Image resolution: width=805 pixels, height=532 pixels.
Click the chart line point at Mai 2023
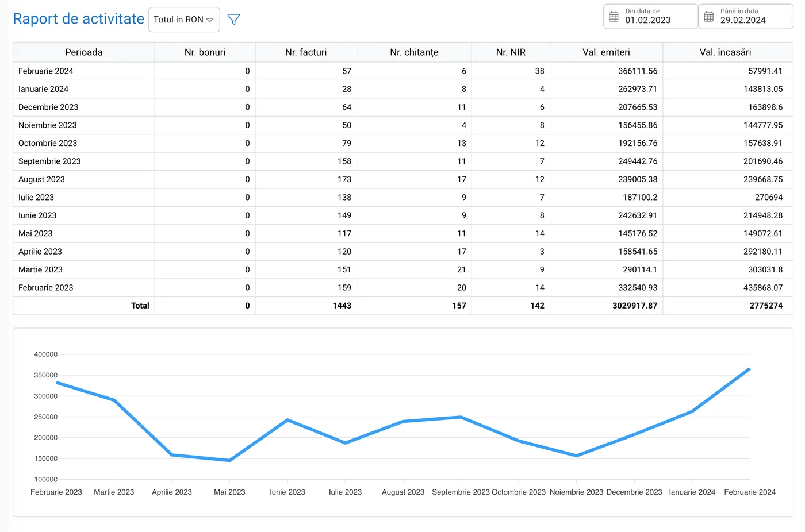coord(229,460)
